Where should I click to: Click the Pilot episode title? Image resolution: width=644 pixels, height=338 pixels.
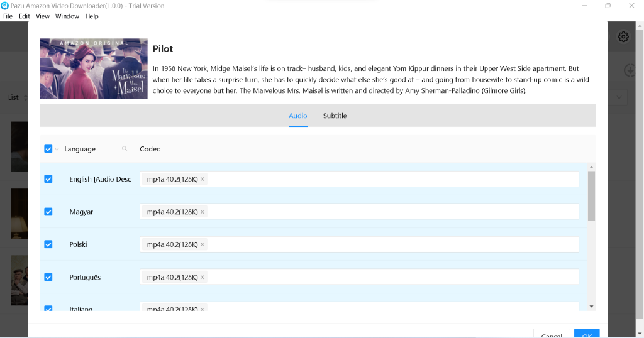pos(163,49)
